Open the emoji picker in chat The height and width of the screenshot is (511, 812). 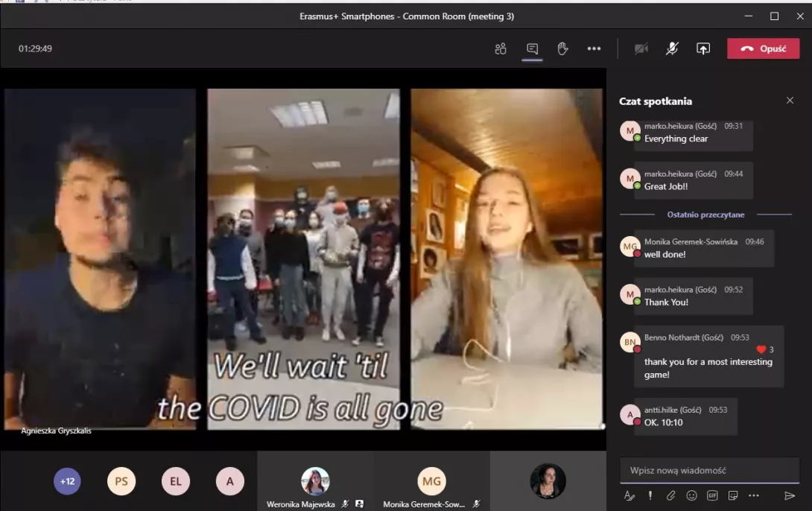pos(691,495)
